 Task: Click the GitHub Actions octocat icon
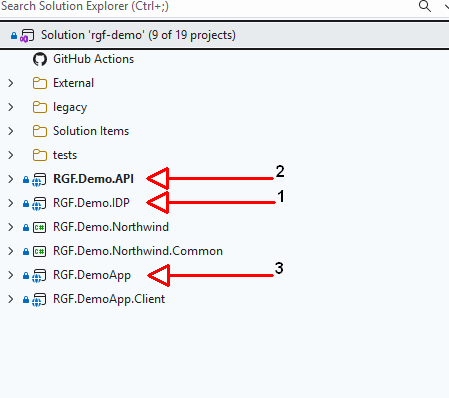(40, 59)
